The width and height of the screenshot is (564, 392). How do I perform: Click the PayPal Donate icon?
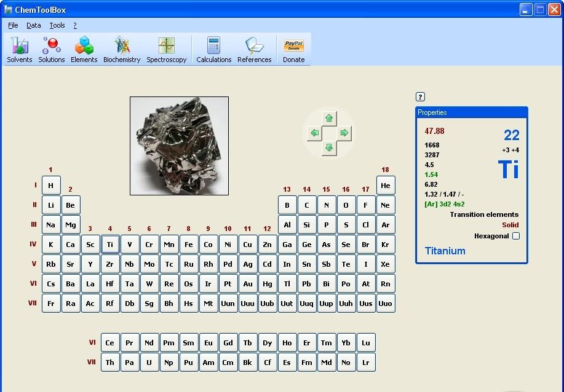pyautogui.click(x=293, y=49)
